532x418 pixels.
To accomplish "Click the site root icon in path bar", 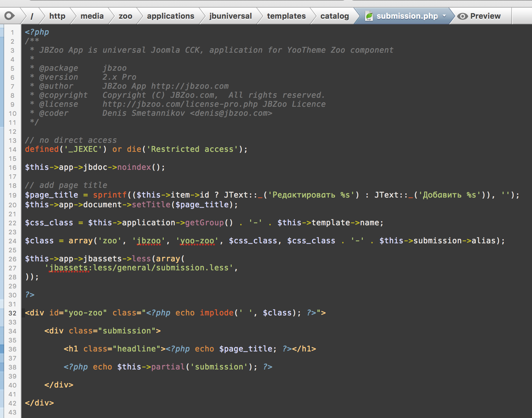I will tap(9, 16).
